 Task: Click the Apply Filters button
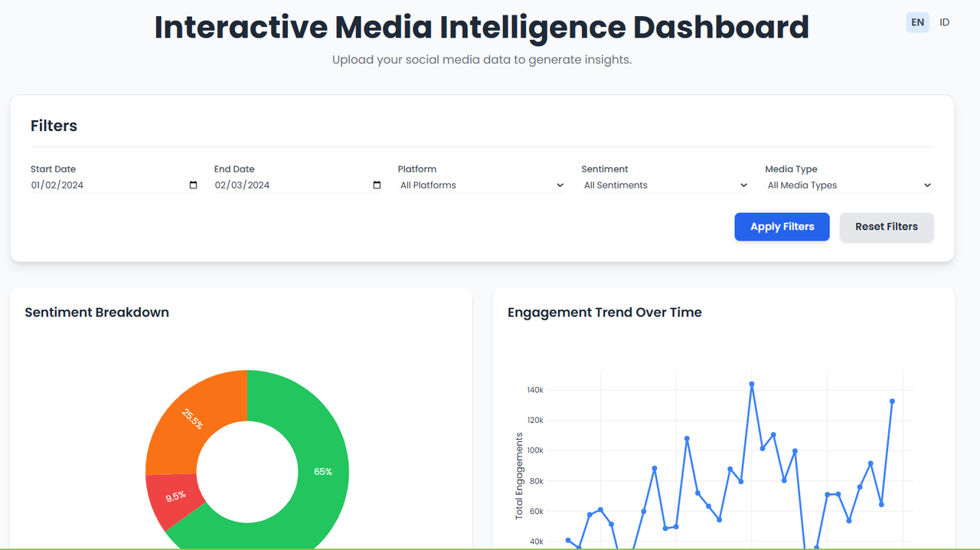(x=782, y=227)
